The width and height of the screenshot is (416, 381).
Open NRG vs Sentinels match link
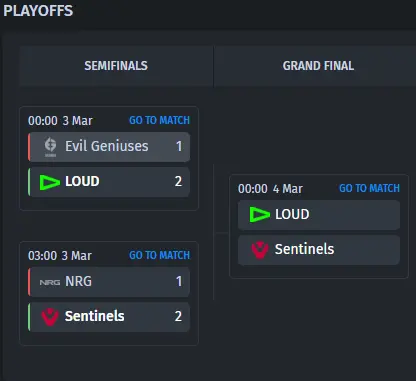[159, 255]
